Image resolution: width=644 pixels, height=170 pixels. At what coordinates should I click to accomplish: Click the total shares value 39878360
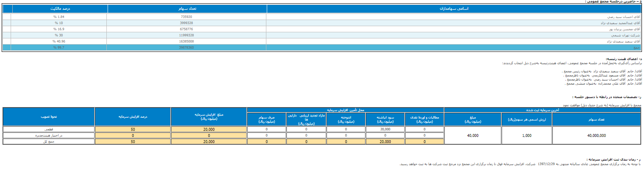pyautogui.click(x=186, y=47)
